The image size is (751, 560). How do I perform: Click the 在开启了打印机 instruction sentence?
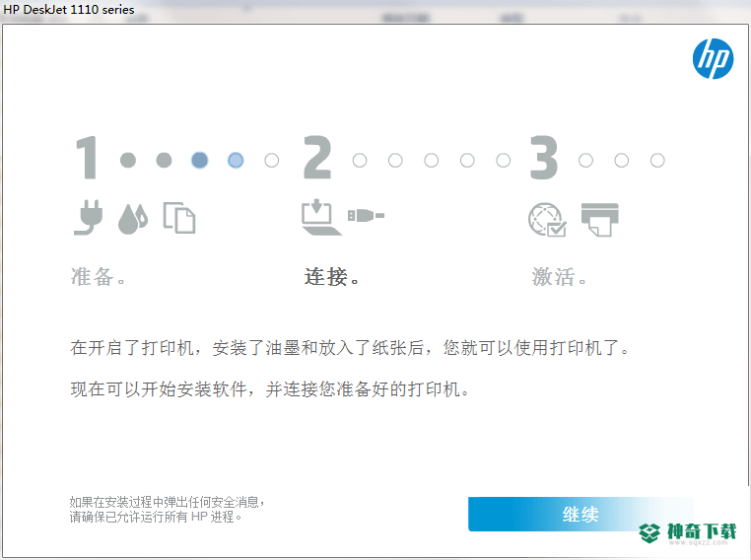(350, 348)
